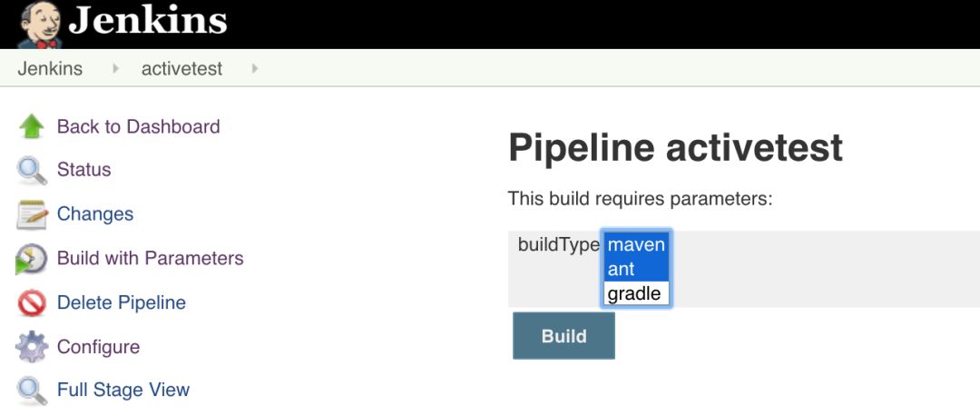Click the green Back to Dashboard arrow icon
The image size is (980, 416).
point(32,127)
